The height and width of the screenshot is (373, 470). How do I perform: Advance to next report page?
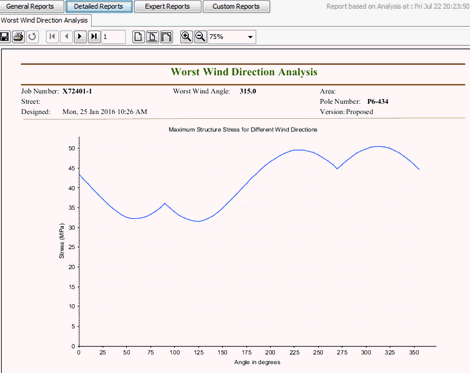tap(80, 36)
